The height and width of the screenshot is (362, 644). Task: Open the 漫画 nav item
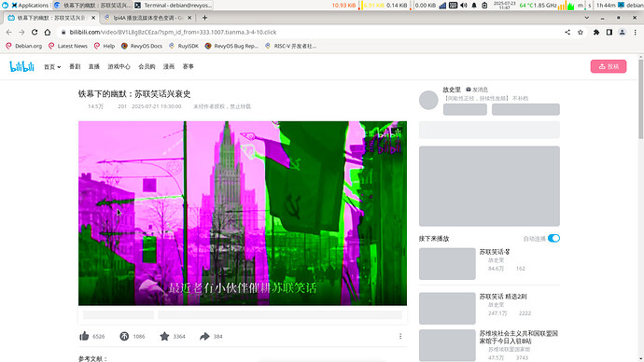point(169,66)
